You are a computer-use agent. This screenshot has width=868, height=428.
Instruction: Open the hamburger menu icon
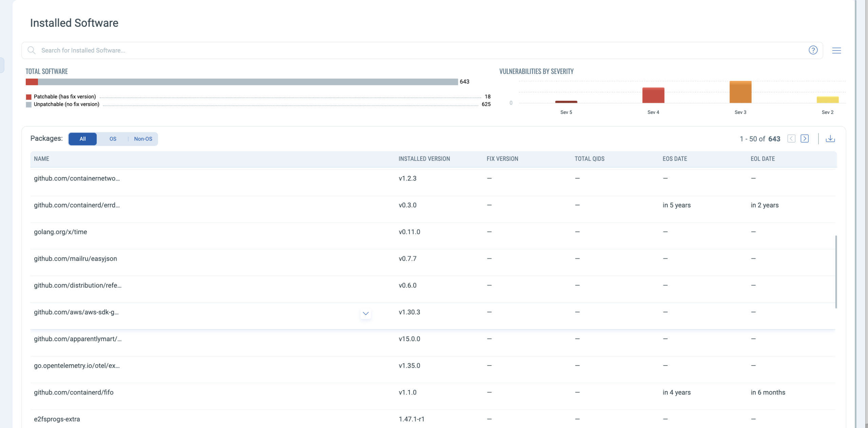(x=836, y=51)
